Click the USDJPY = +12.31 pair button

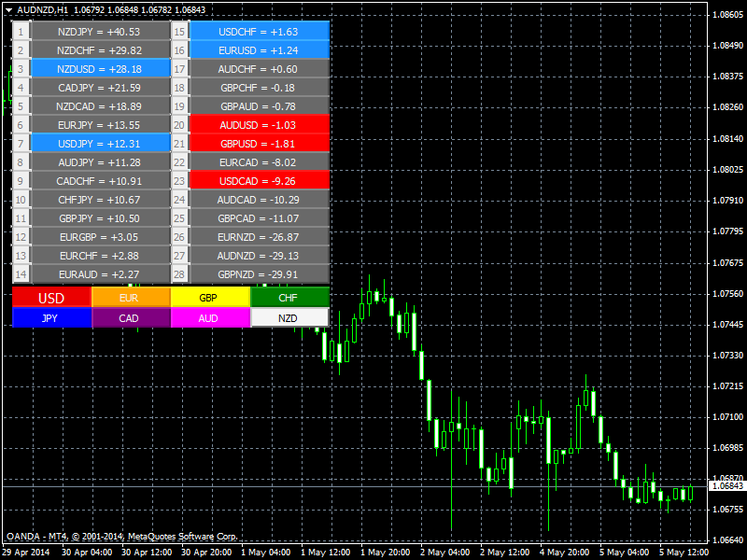(100, 143)
